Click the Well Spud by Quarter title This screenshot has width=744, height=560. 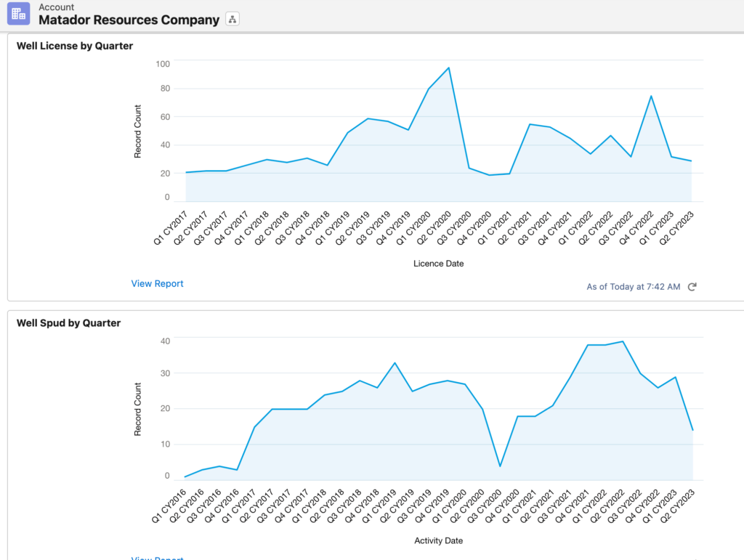[x=68, y=323]
